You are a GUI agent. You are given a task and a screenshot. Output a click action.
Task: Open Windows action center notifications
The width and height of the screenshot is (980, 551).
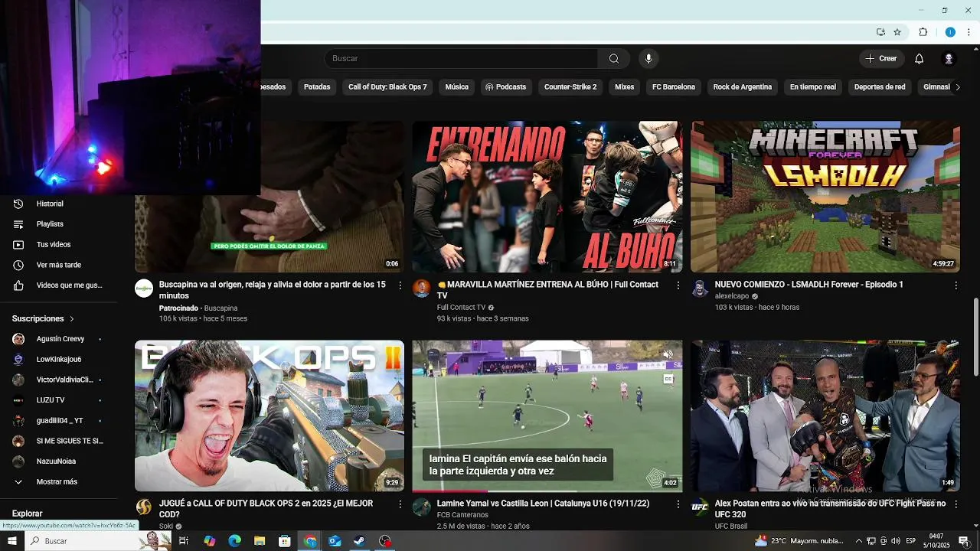coord(964,541)
